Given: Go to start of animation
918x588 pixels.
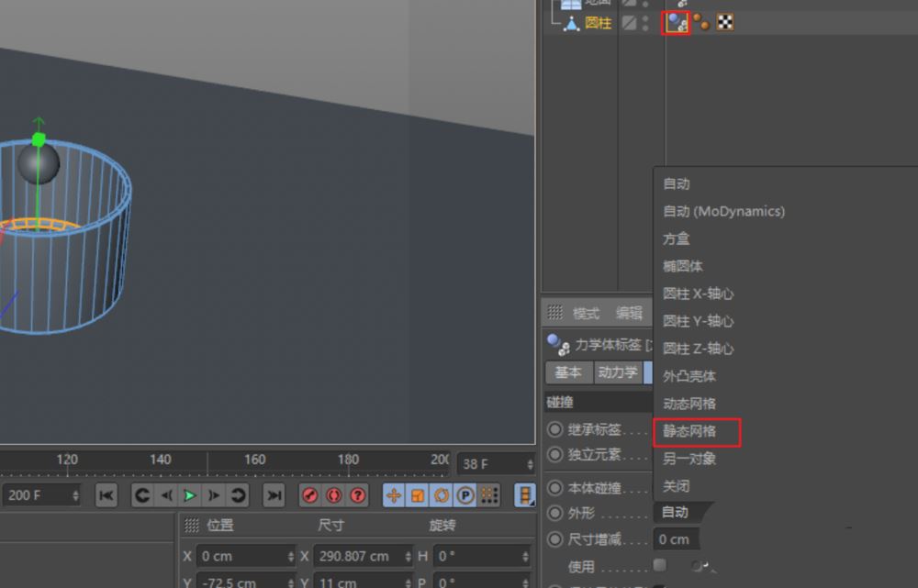Looking at the screenshot, I should [106, 495].
